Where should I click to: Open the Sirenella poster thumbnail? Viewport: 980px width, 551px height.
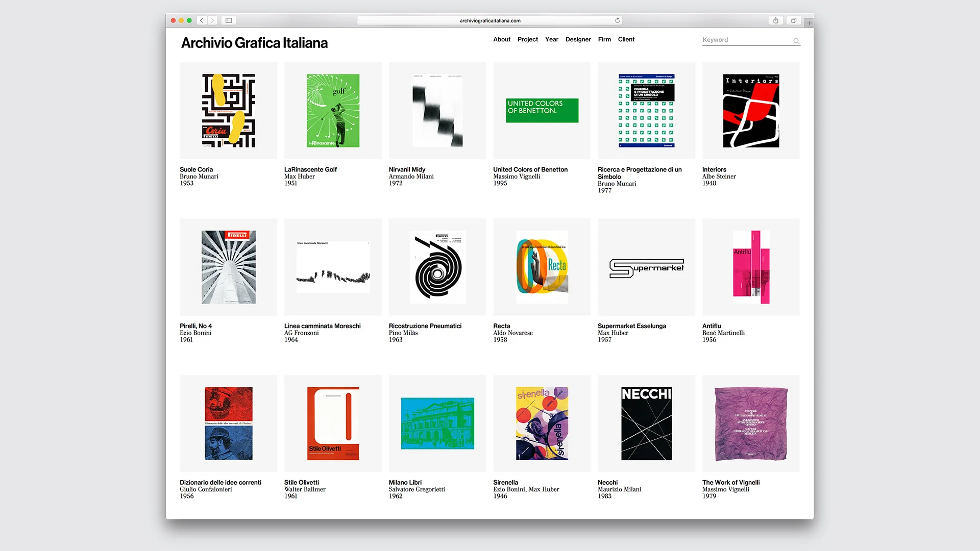(542, 423)
